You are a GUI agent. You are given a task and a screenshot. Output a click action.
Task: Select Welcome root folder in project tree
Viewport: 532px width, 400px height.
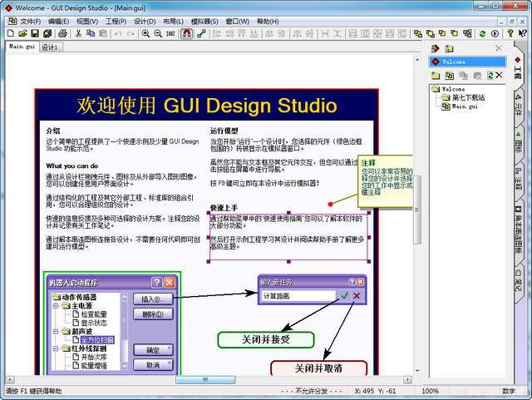[x=453, y=89]
